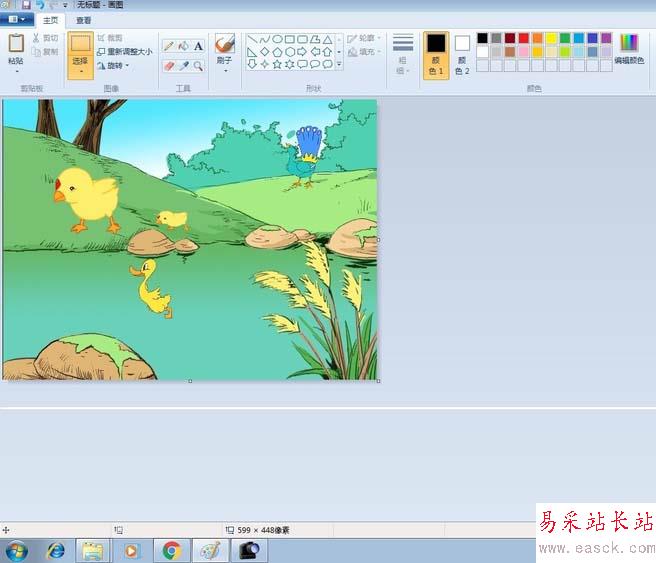Image resolution: width=656 pixels, height=563 pixels.
Task: Select the Down arrow shape
Action: tap(252, 64)
